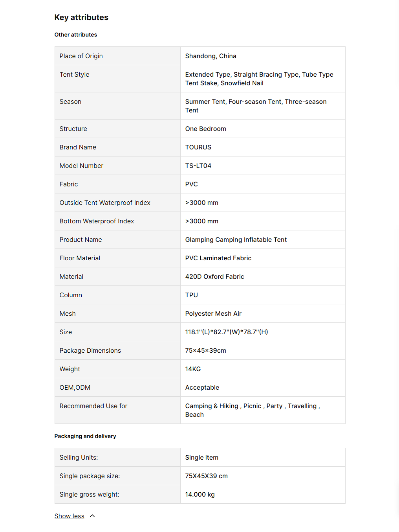The image size is (399, 532).
Task: Click the "TOURUS" brand name value
Action: pyautogui.click(x=198, y=147)
